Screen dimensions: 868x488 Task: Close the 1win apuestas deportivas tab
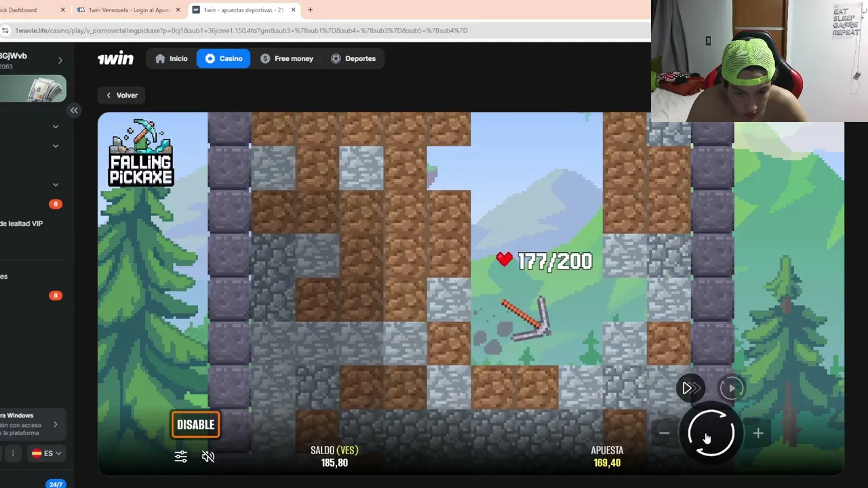click(x=294, y=10)
